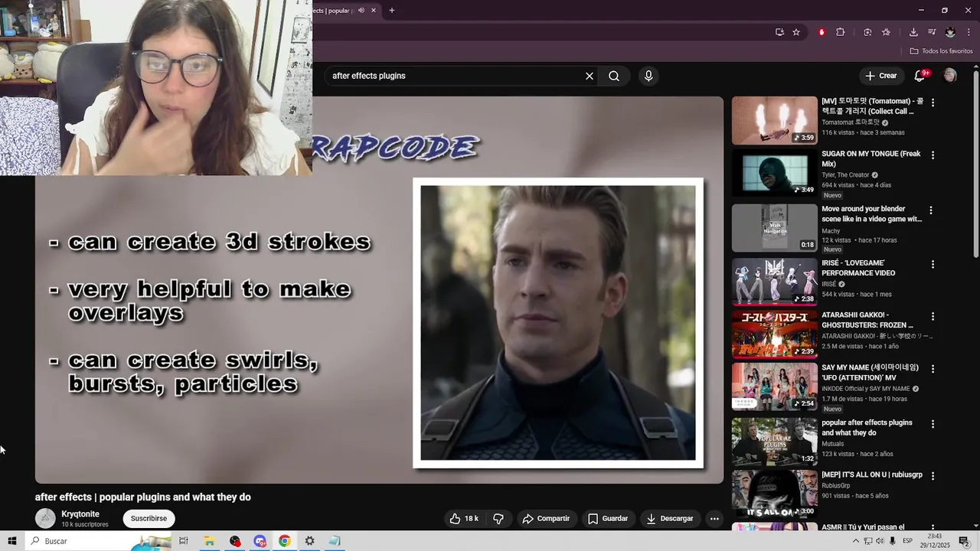Open the Windows Start menu
This screenshot has width=980, height=551.
click(12, 541)
